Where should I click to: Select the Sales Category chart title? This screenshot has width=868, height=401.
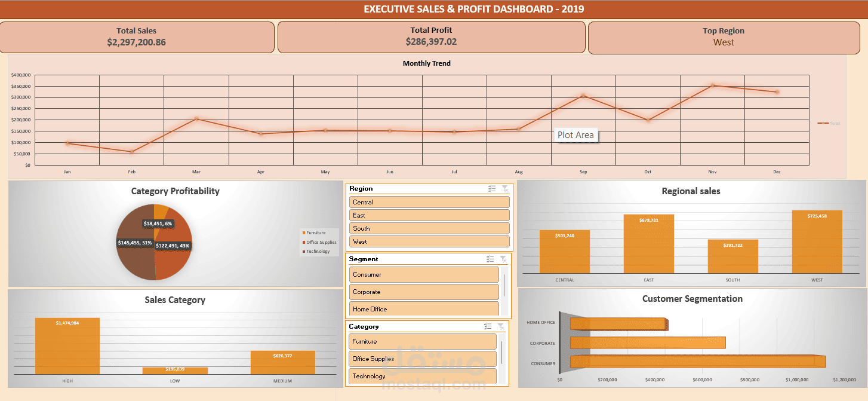175,300
